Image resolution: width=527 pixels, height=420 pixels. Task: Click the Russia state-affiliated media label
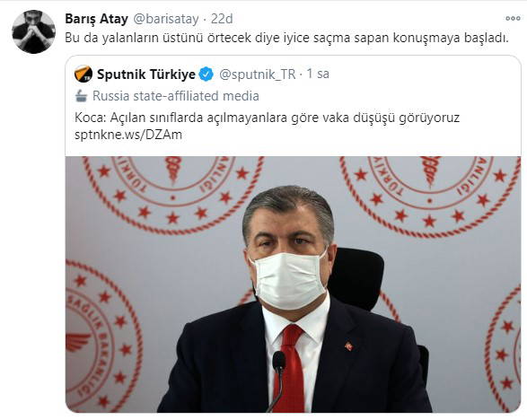point(176,96)
